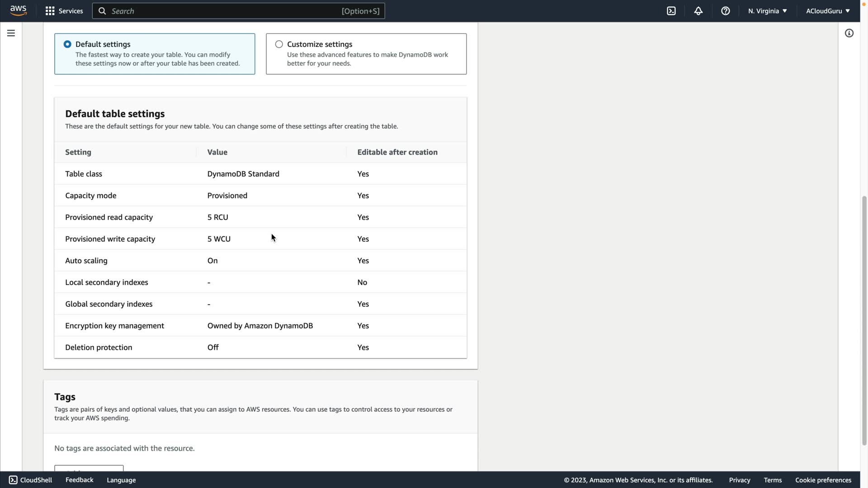868x488 pixels.
Task: Open the notifications bell
Action: pos(698,11)
